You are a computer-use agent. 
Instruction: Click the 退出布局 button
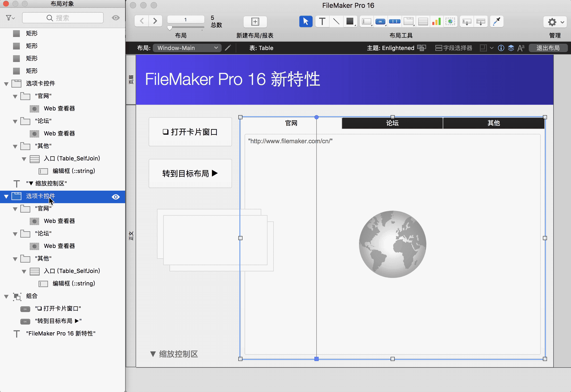(548, 48)
